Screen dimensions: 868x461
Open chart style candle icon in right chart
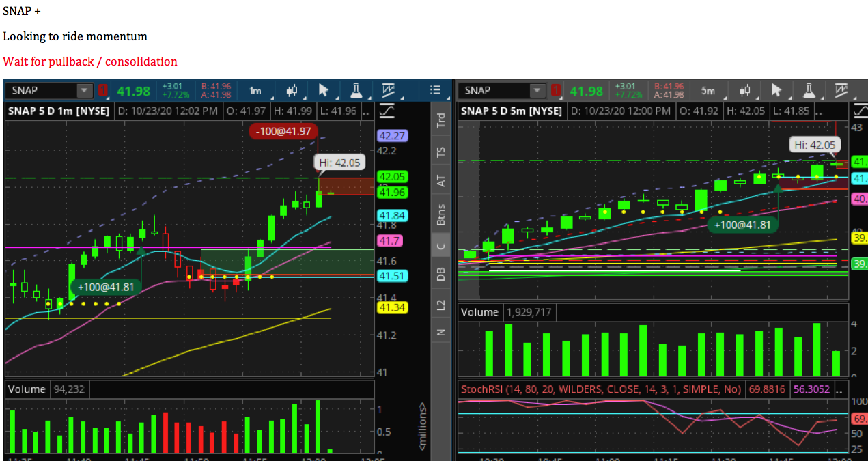(744, 90)
